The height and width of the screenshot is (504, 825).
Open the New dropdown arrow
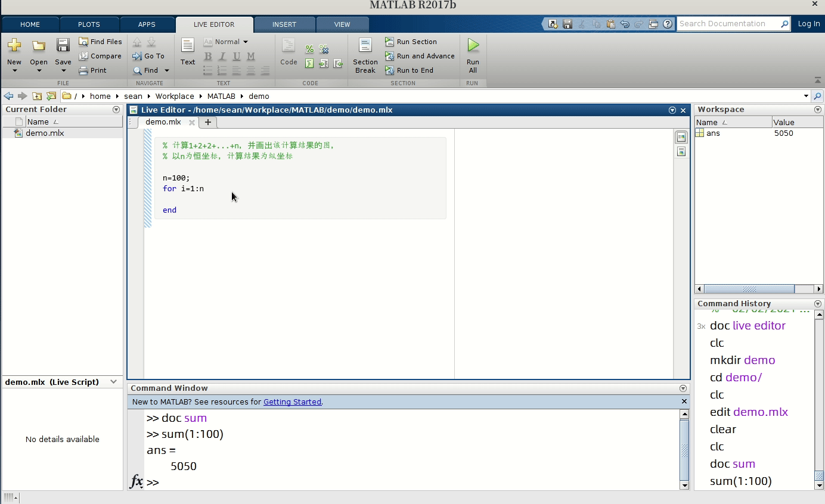pyautogui.click(x=14, y=71)
